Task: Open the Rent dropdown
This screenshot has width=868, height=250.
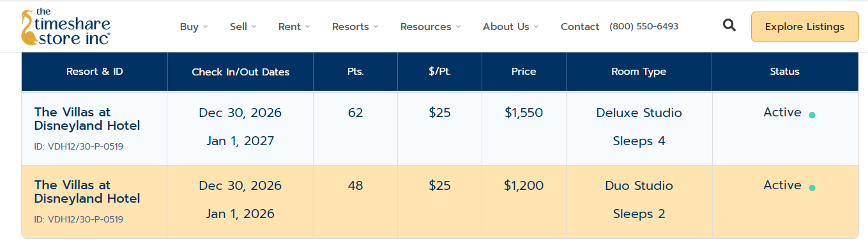Action: point(294,27)
